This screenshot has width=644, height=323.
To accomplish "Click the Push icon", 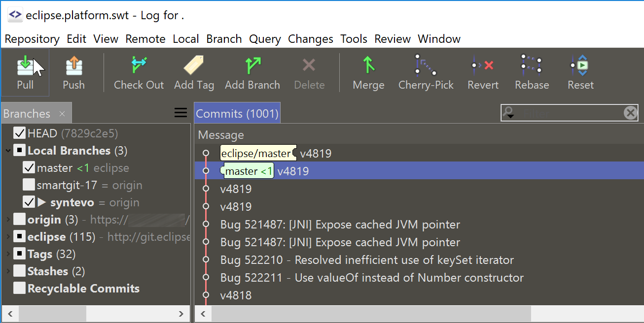I will [x=73, y=71].
